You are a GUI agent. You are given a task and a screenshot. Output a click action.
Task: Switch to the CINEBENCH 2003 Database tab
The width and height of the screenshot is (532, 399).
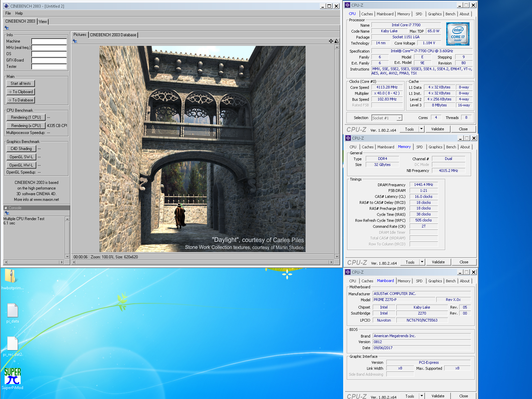pyautogui.click(x=113, y=35)
